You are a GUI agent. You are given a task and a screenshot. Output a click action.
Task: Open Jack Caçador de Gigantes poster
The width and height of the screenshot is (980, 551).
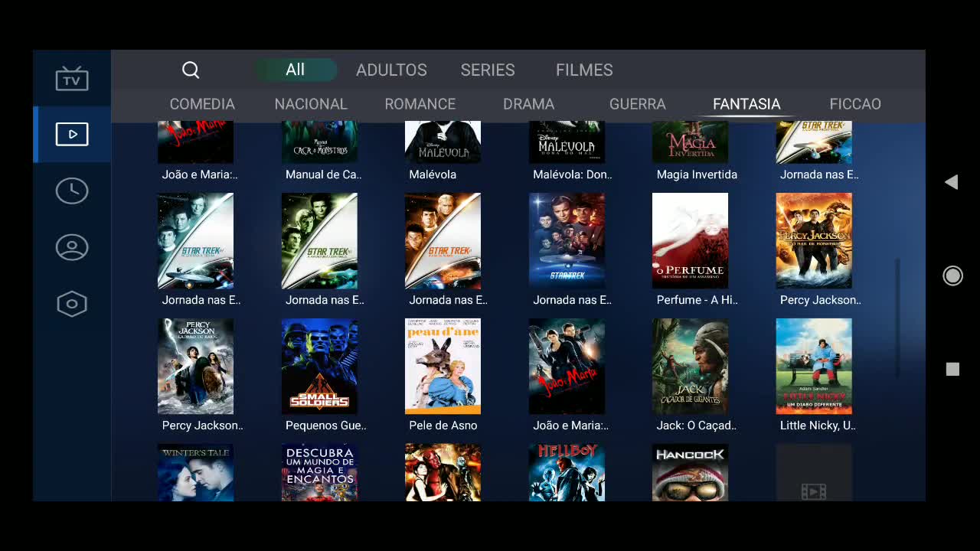click(x=690, y=367)
